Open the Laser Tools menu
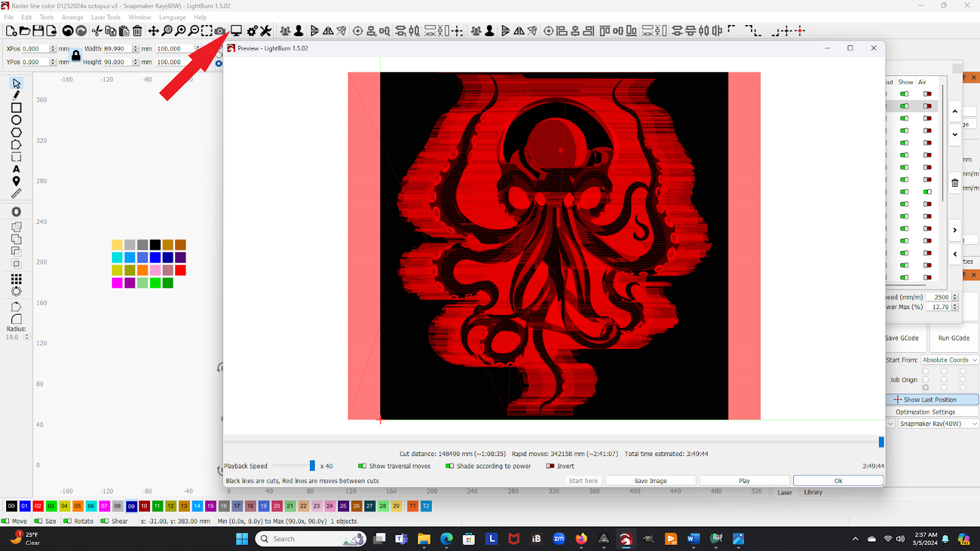This screenshot has width=980, height=551. point(106,17)
